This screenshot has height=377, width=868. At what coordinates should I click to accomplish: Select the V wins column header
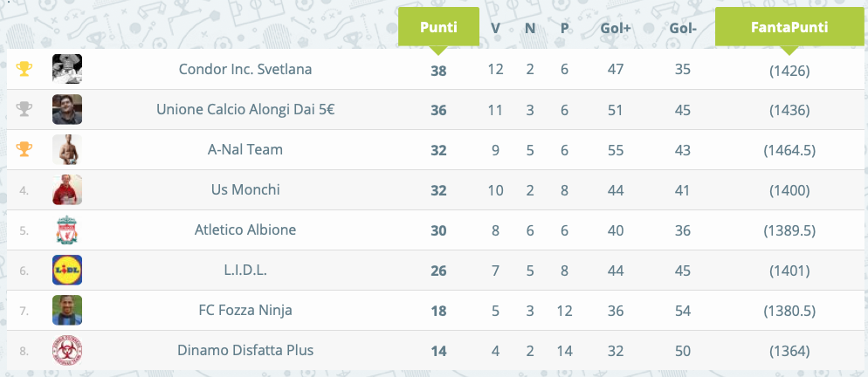(x=495, y=28)
